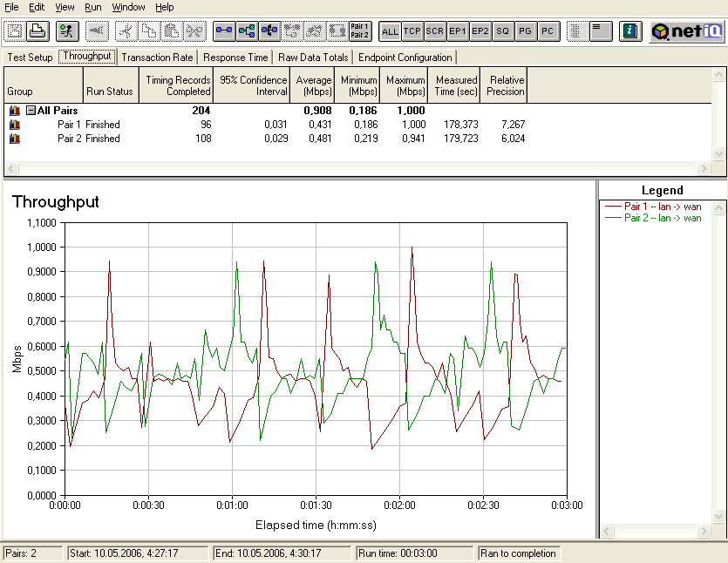The image size is (728, 563).
Task: Click the table's vertical scrollbar down arrow
Action: (x=719, y=153)
